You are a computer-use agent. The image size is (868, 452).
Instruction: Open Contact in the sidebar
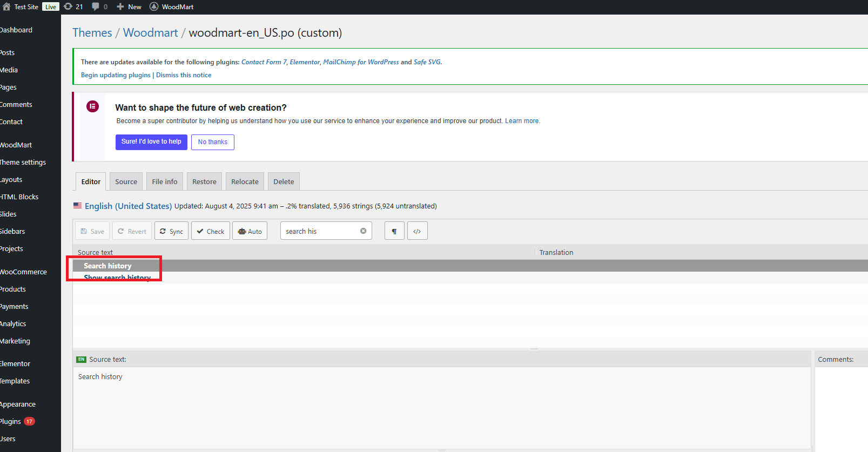(11, 122)
